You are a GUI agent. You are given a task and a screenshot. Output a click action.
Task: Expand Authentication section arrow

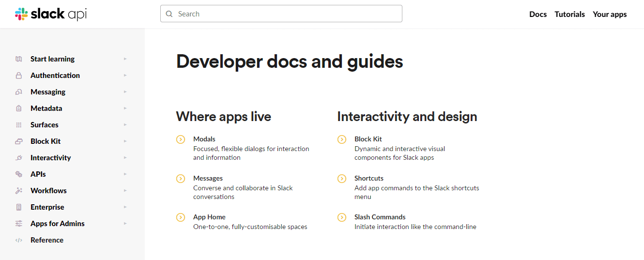[125, 76]
